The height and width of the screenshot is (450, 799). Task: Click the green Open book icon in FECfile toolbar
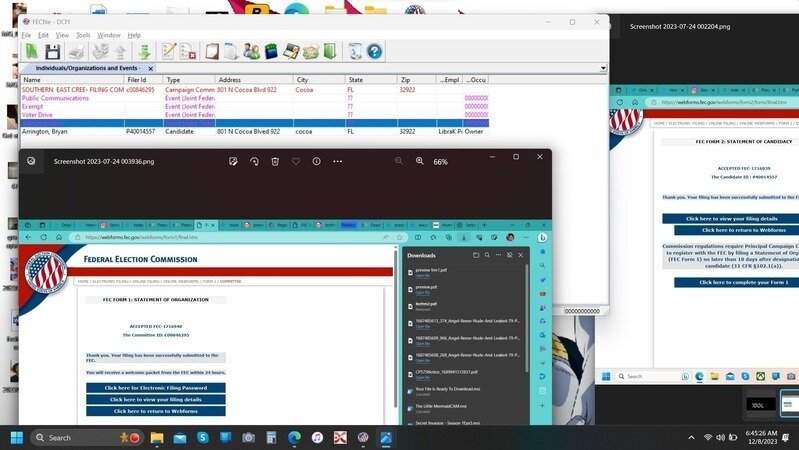pyautogui.click(x=32, y=51)
